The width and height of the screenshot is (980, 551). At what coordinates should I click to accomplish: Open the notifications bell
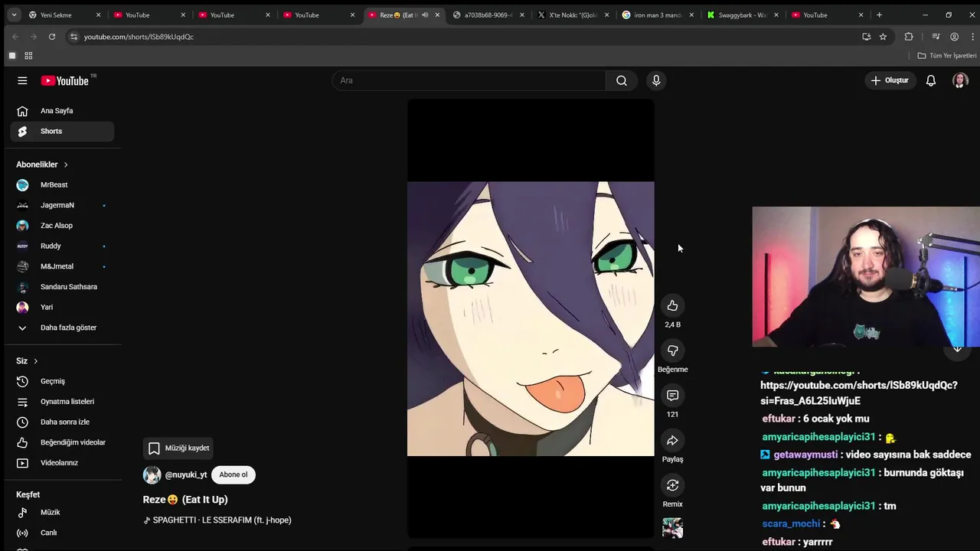(931, 80)
